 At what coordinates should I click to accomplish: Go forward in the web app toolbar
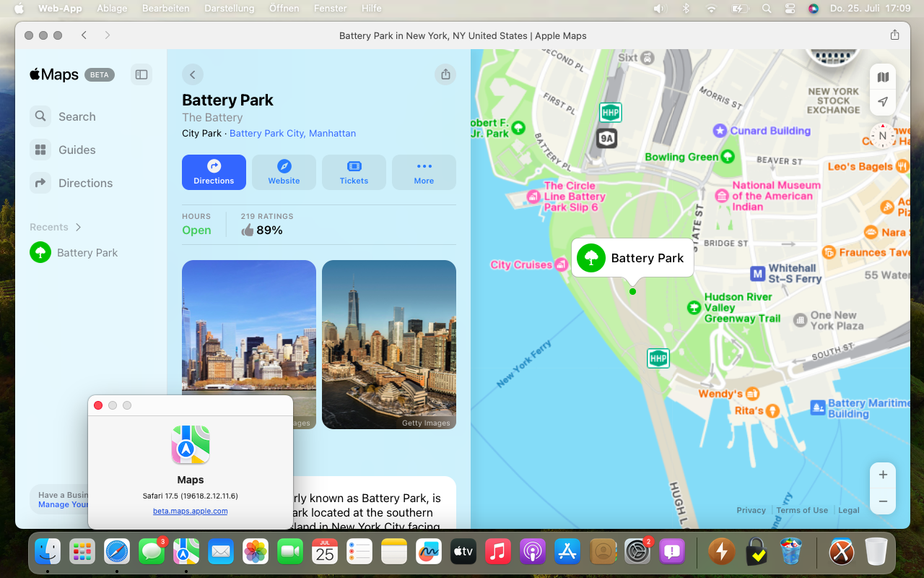tap(108, 35)
